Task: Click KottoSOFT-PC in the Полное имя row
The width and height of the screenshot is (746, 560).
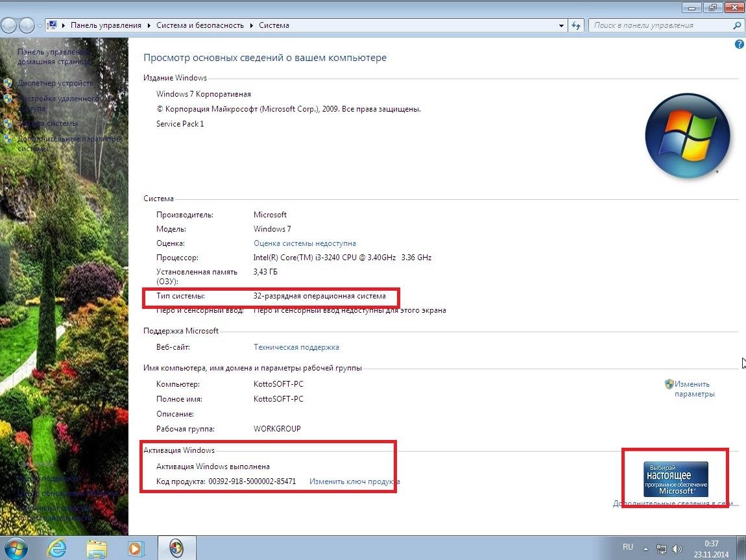Action: (x=278, y=398)
